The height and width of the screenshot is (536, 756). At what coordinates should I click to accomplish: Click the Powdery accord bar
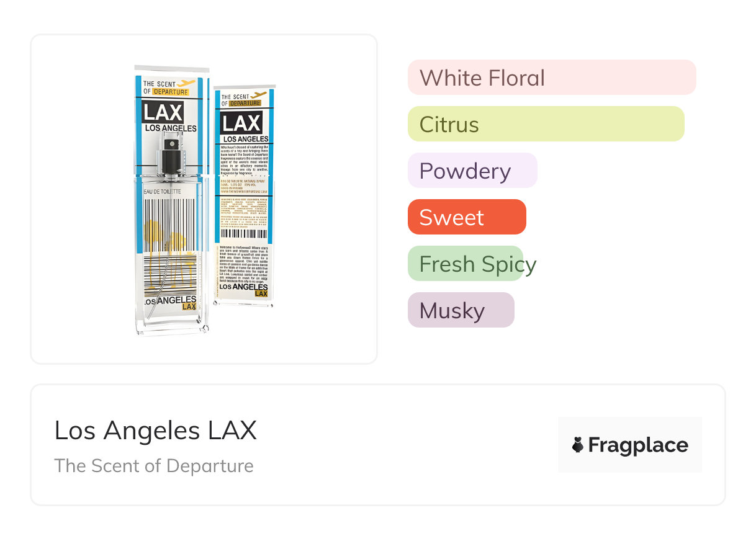click(472, 171)
